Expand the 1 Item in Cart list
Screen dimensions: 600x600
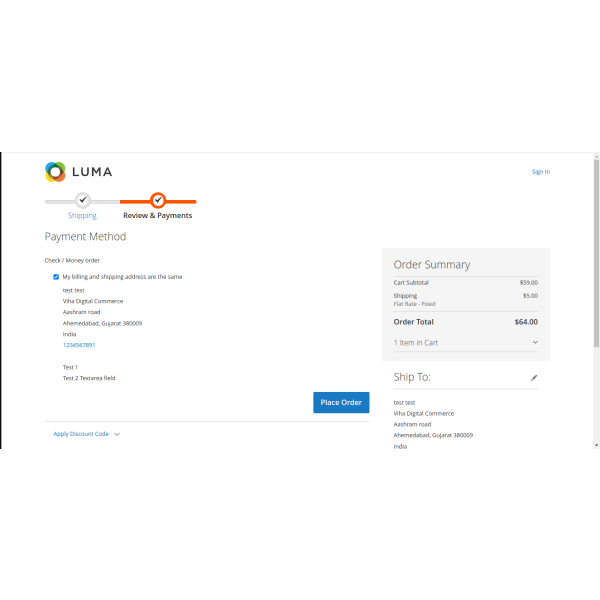(x=416, y=343)
